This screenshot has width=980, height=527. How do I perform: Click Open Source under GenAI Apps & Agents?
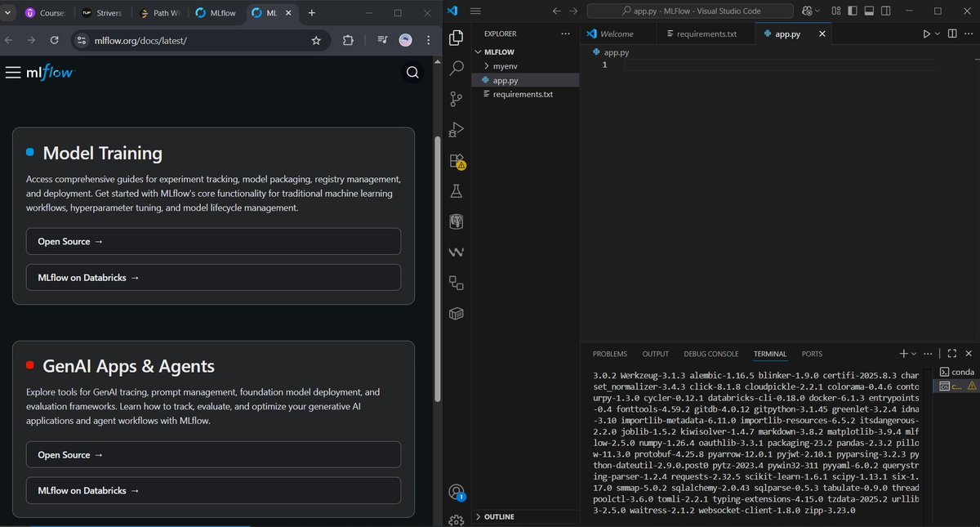coord(213,454)
